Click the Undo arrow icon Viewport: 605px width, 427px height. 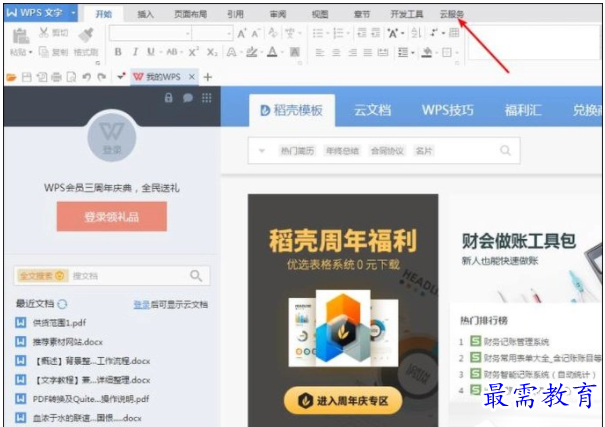click(86, 77)
